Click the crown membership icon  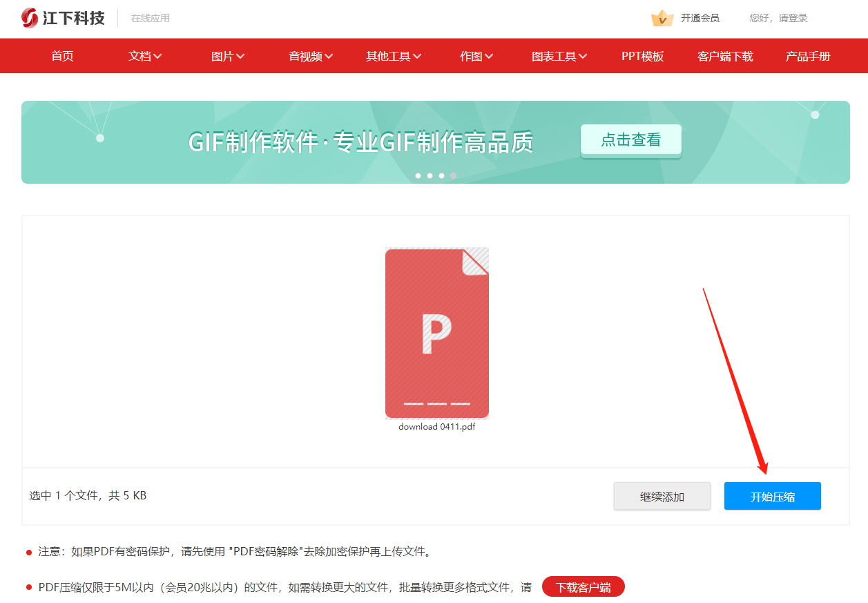click(x=663, y=19)
